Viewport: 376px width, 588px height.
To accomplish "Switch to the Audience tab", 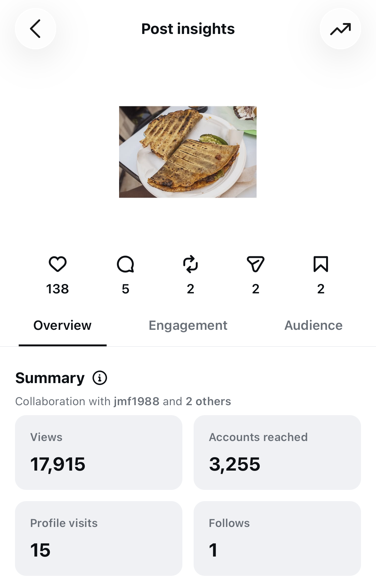I will (x=313, y=325).
